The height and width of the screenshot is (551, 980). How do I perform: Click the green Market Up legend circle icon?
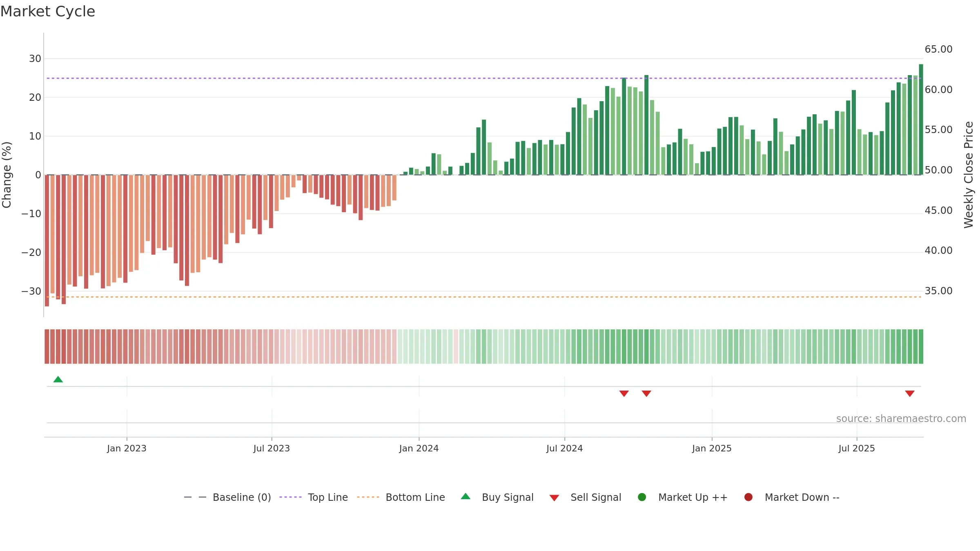coord(642,497)
